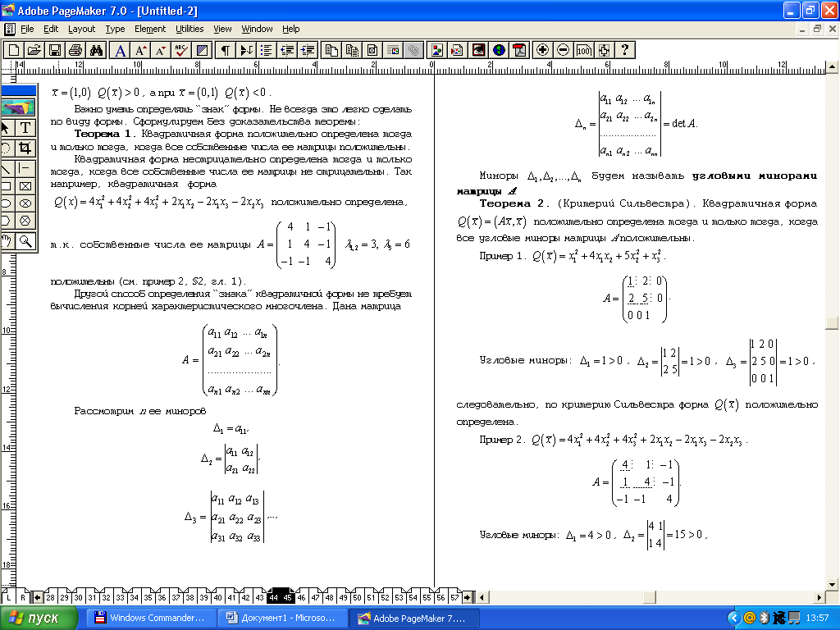The height and width of the screenshot is (630, 840).
Task: Open the пуск Start button
Action: tap(39, 619)
